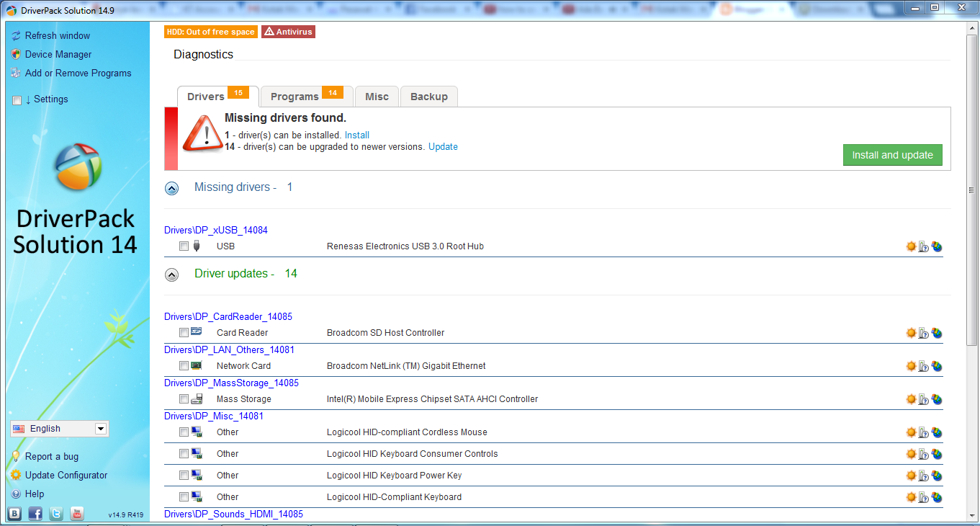Toggle the Settings checkbox in the sidebar
980x526 pixels.
pyautogui.click(x=17, y=100)
